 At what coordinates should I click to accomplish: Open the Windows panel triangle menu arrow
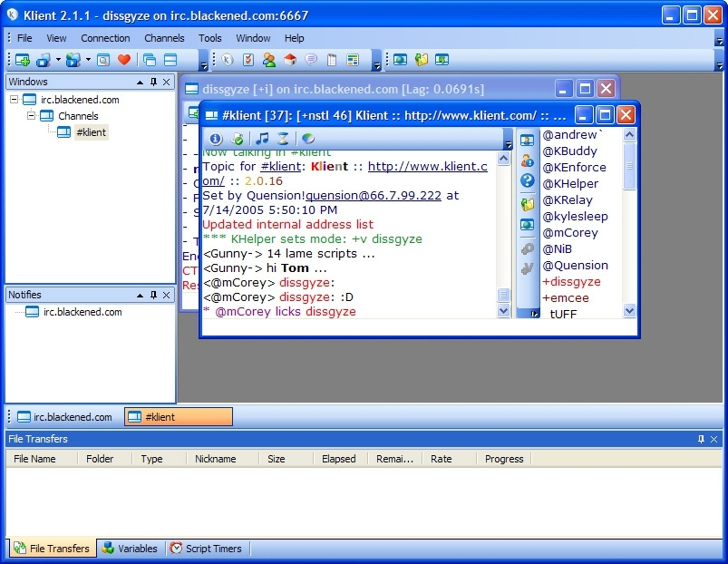tap(140, 83)
